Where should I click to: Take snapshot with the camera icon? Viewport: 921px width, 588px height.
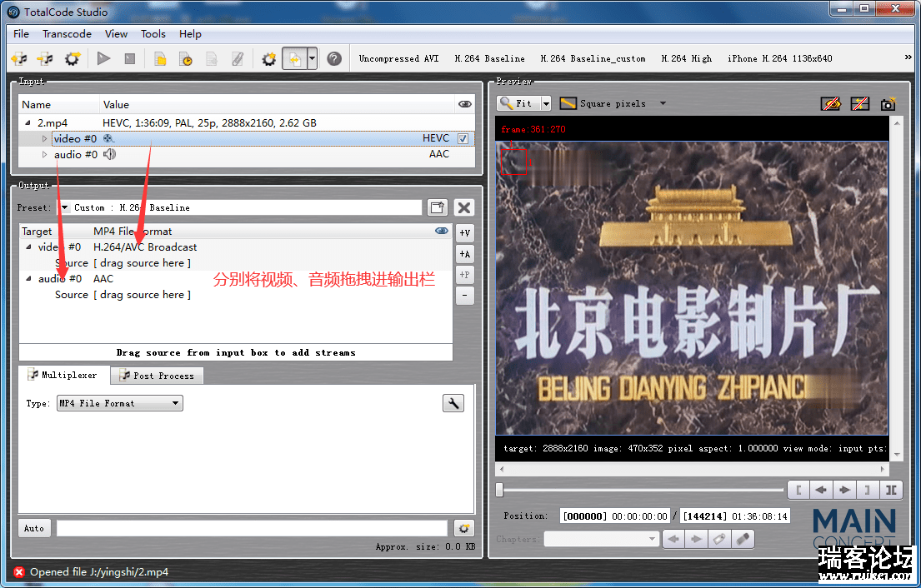(888, 104)
